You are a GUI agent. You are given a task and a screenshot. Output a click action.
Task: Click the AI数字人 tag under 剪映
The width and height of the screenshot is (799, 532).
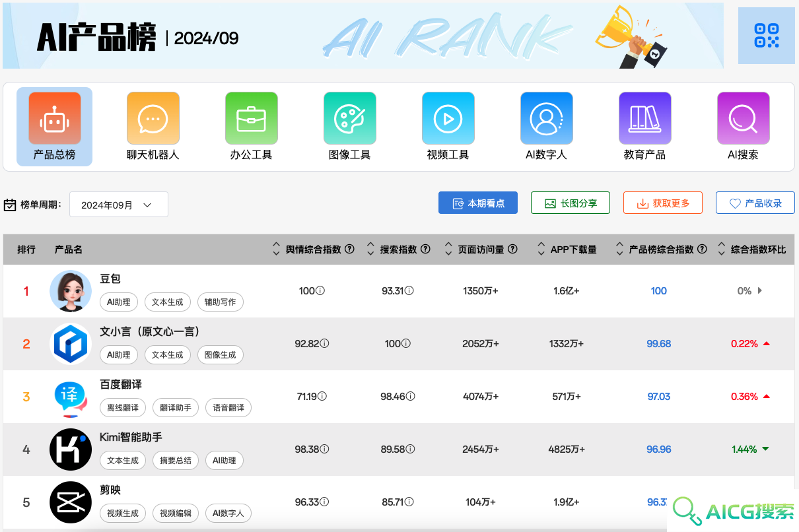coord(228,514)
